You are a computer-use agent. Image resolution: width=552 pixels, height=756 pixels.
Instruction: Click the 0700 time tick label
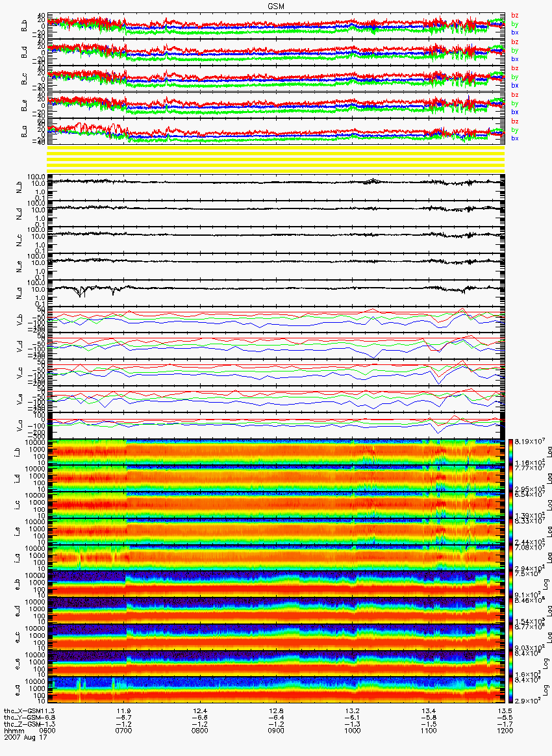coord(125,730)
